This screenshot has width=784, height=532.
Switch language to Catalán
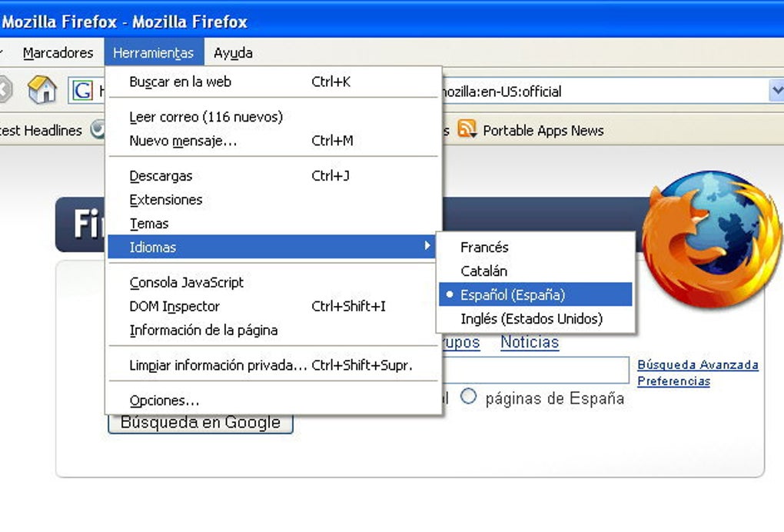[536, 271]
